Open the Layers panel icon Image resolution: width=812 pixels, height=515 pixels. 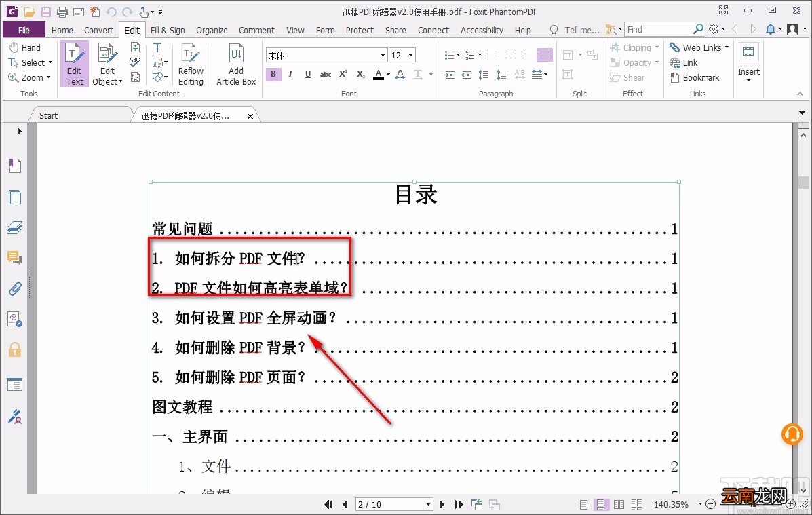(15, 227)
